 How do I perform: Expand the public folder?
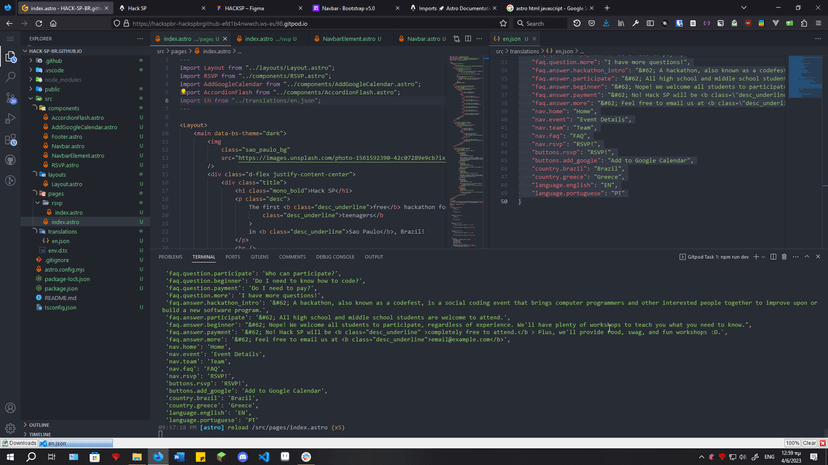click(52, 89)
